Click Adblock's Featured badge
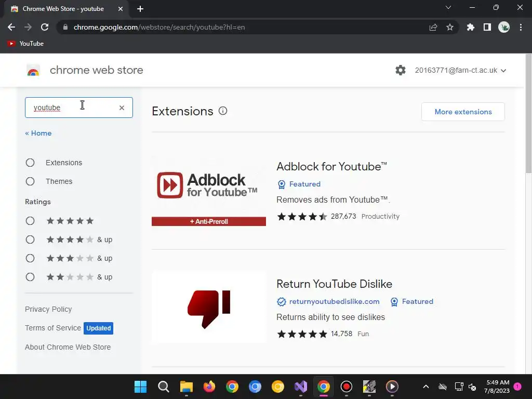This screenshot has width=532, height=399. point(299,184)
